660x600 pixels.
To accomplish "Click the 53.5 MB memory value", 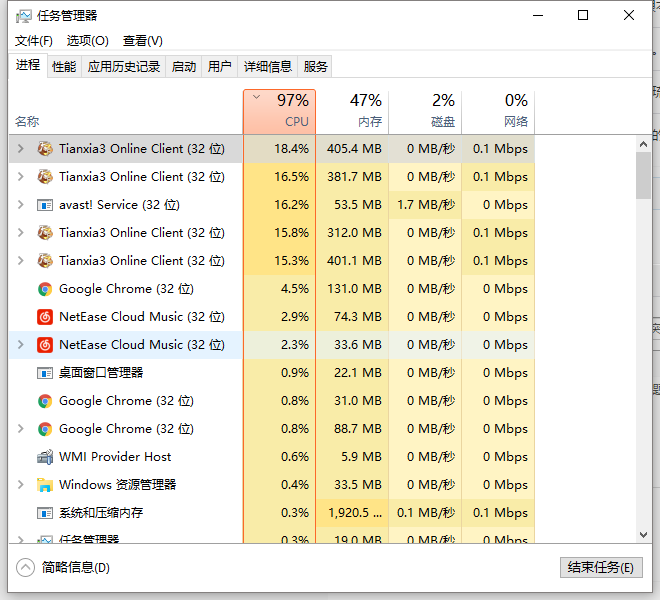I will [352, 205].
